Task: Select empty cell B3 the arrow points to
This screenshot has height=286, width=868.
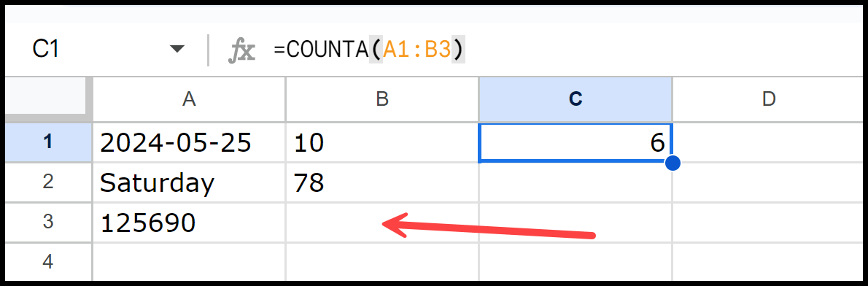Action: (x=382, y=223)
